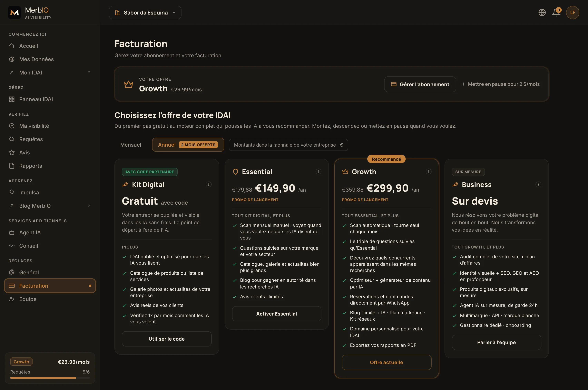Click the crown icon in Votre Offre
This screenshot has height=390, width=588.
(x=128, y=84)
